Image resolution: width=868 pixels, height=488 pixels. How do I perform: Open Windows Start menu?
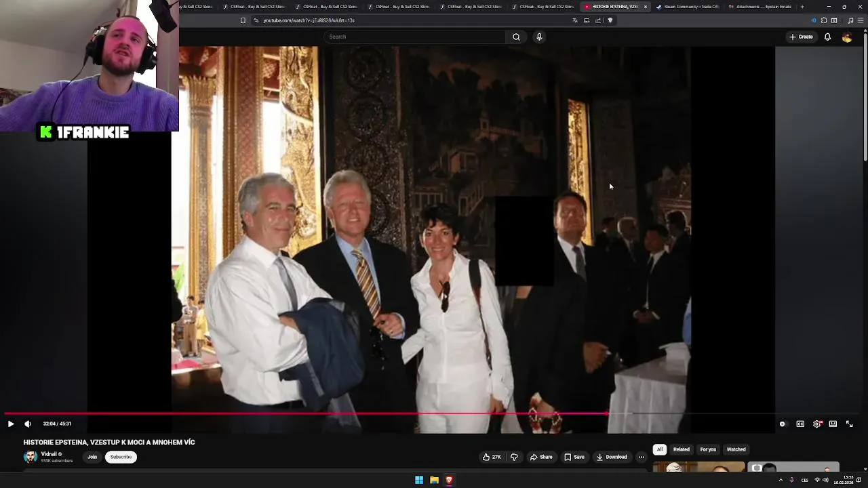point(419,480)
